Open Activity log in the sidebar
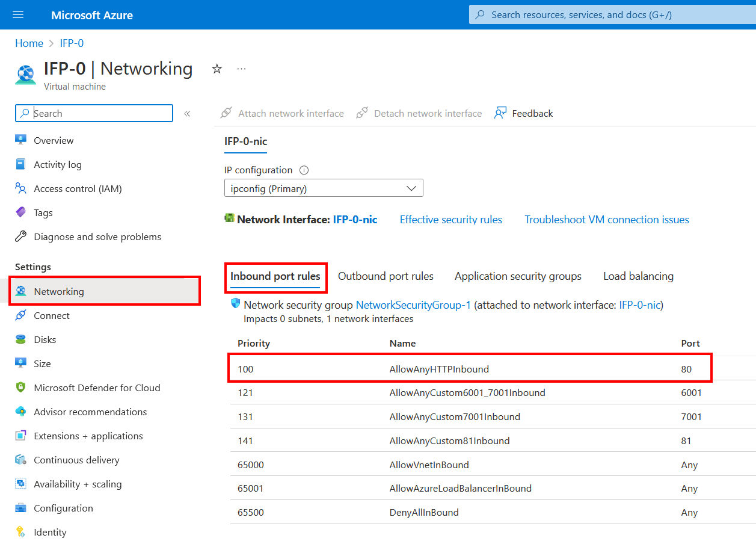Image resolution: width=756 pixels, height=544 pixels. tap(58, 164)
